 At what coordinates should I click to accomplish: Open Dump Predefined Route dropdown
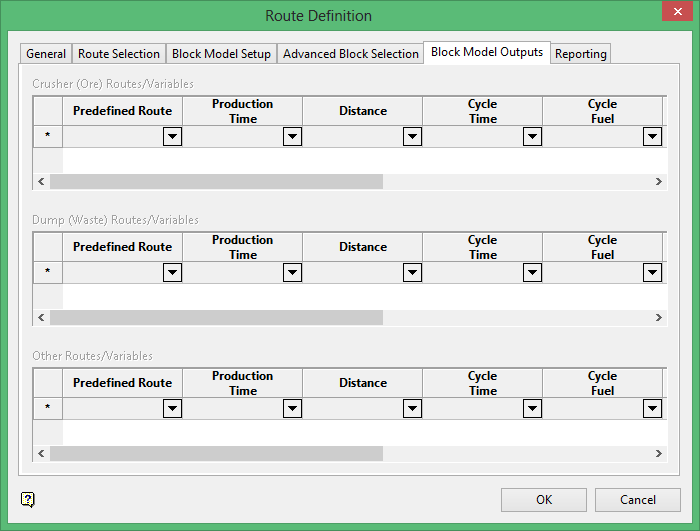(172, 272)
